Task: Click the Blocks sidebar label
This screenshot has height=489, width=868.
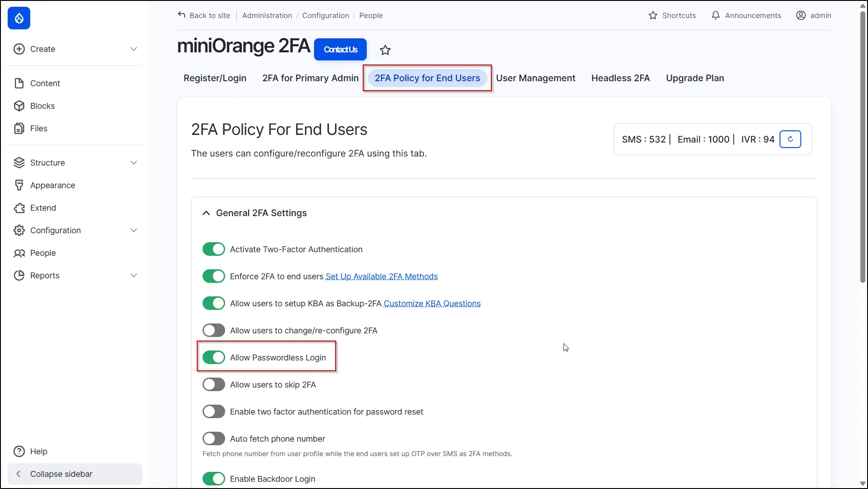Action: (42, 106)
